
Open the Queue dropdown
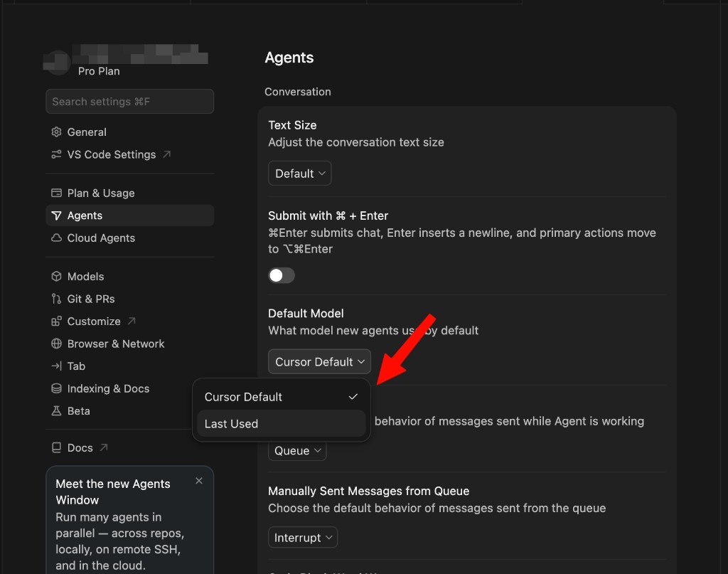point(297,450)
